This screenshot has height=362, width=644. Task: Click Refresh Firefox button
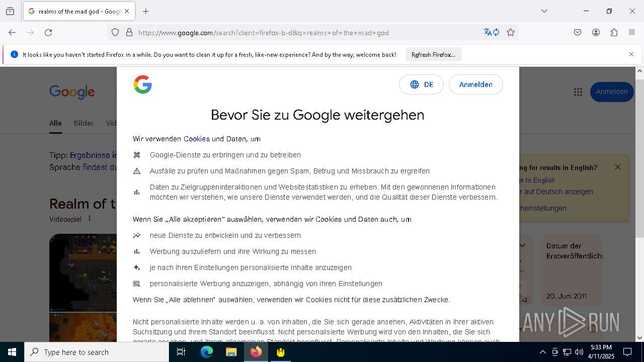click(x=433, y=54)
